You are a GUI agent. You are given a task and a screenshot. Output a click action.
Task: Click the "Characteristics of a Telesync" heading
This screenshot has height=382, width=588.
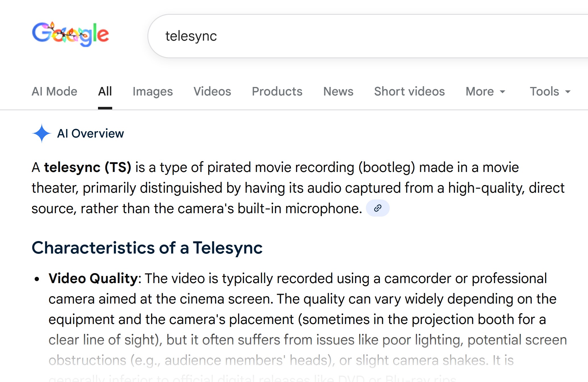[x=147, y=248]
